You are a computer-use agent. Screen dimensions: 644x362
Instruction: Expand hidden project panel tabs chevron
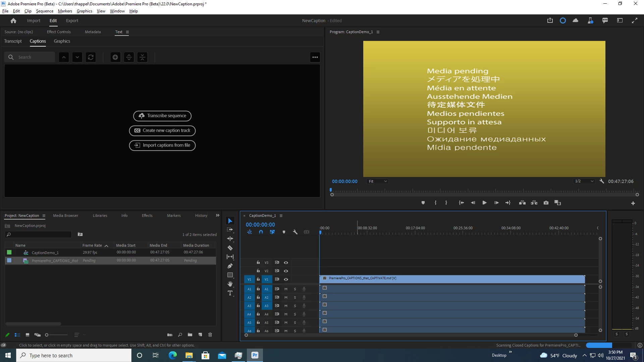pos(218,216)
